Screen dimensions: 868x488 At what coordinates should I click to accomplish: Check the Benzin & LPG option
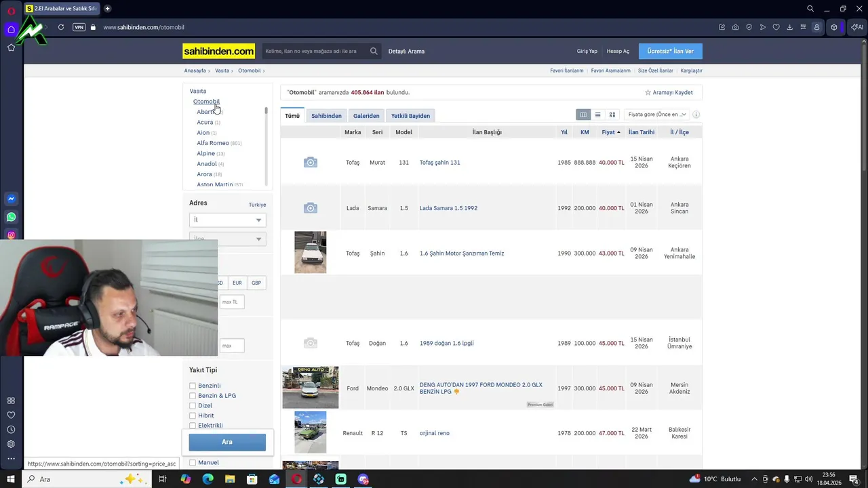pos(193,396)
